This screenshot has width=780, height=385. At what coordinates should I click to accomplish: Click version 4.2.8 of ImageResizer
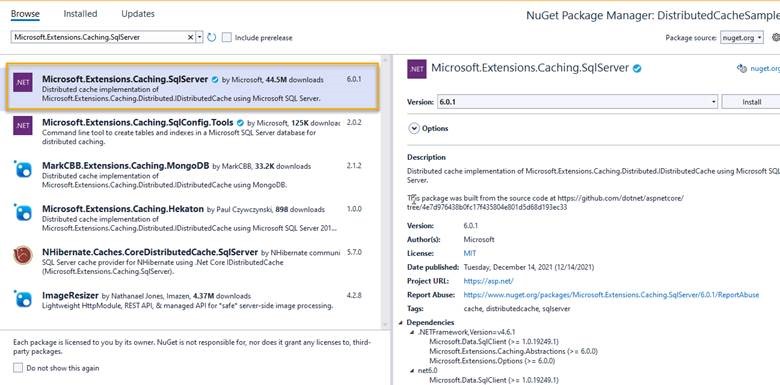(354, 295)
